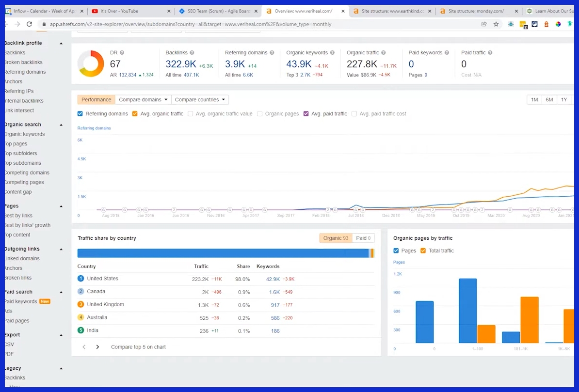Click Backlinks value 322.9K
Viewport: 579px width, 392px height.
click(181, 64)
